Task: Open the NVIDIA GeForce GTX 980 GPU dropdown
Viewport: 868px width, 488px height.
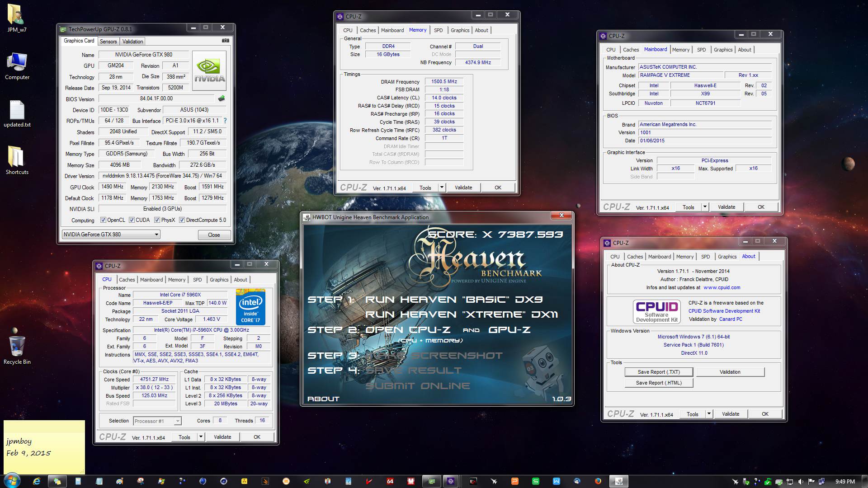Action: [x=111, y=235]
